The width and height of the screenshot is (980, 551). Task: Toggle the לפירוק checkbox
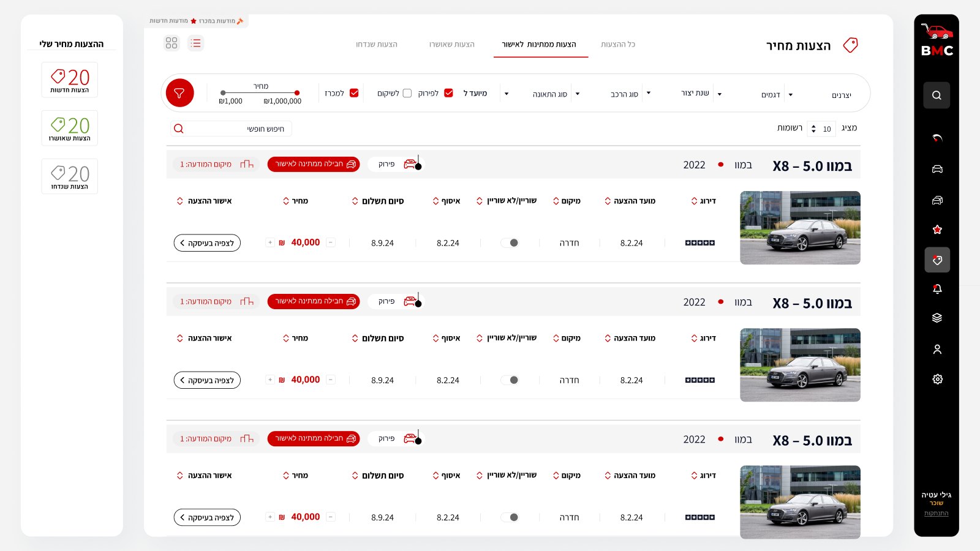448,93
